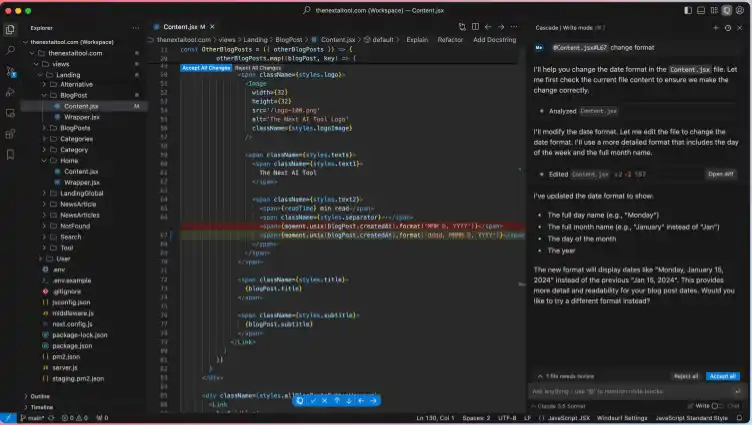Toggle primary side bar layout icon
The height and width of the screenshot is (425, 752).
point(688,10)
